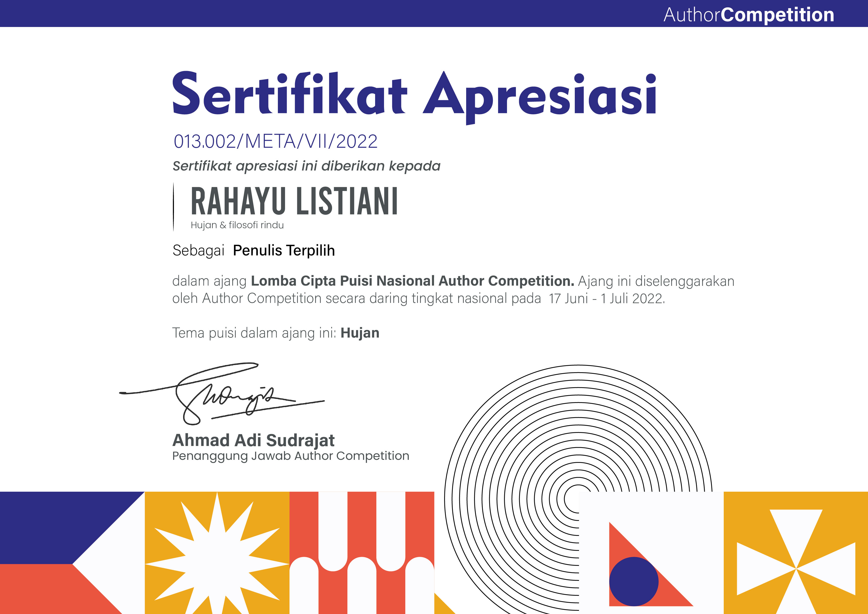Screen dimensions: 868x614
Task: Click the bold theme word Hujan
Action: pos(360,333)
